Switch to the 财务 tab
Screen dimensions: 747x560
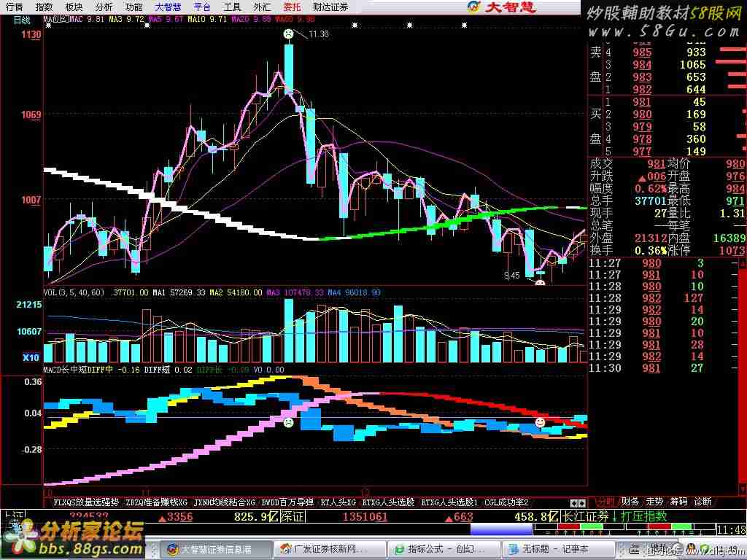pos(630,502)
